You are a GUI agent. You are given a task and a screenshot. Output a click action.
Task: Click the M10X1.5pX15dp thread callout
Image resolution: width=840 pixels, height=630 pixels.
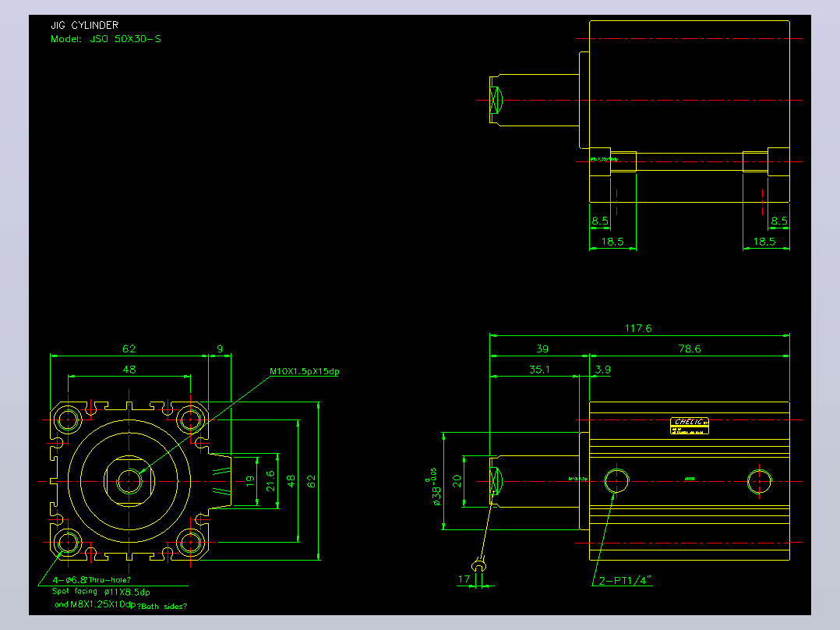tap(304, 371)
